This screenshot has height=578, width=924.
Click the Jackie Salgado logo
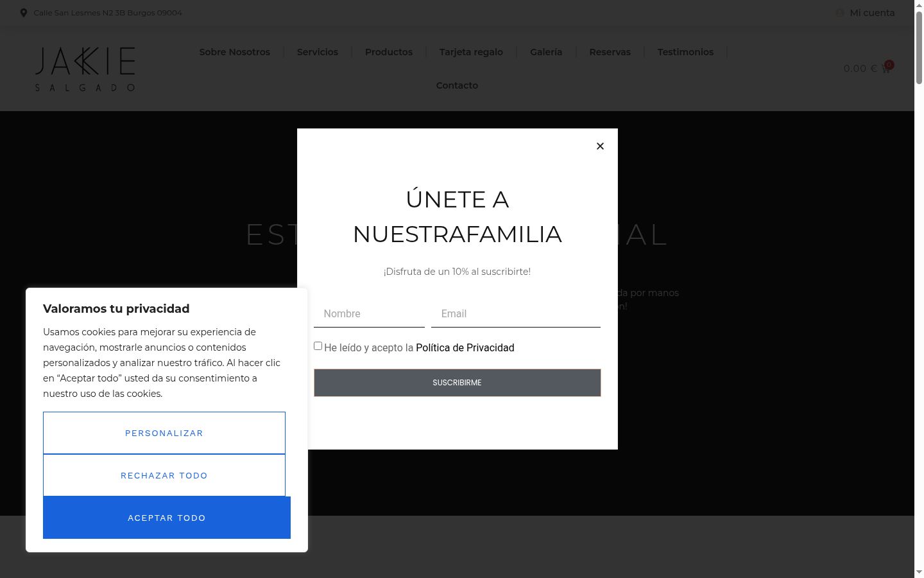tap(85, 69)
